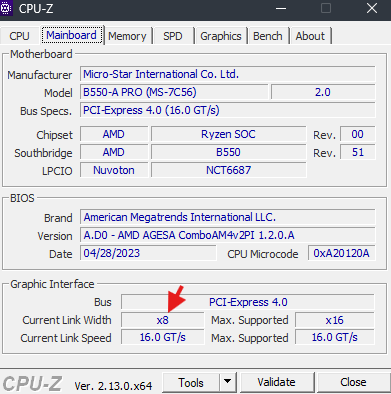Click the BIOS brand American Megatrends field
391x394 pixels.
click(x=228, y=217)
